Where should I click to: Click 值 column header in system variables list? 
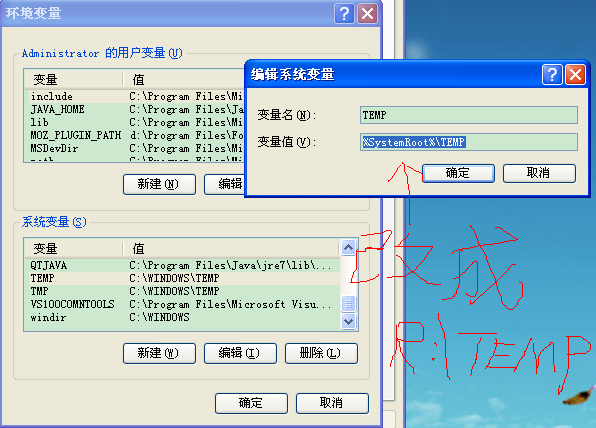pyautogui.click(x=231, y=249)
